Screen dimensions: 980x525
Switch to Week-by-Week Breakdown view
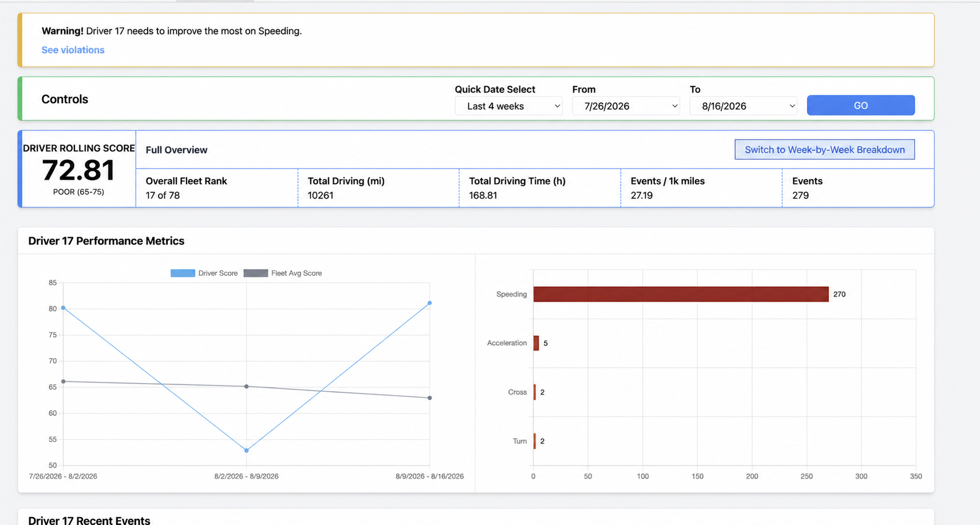(824, 149)
